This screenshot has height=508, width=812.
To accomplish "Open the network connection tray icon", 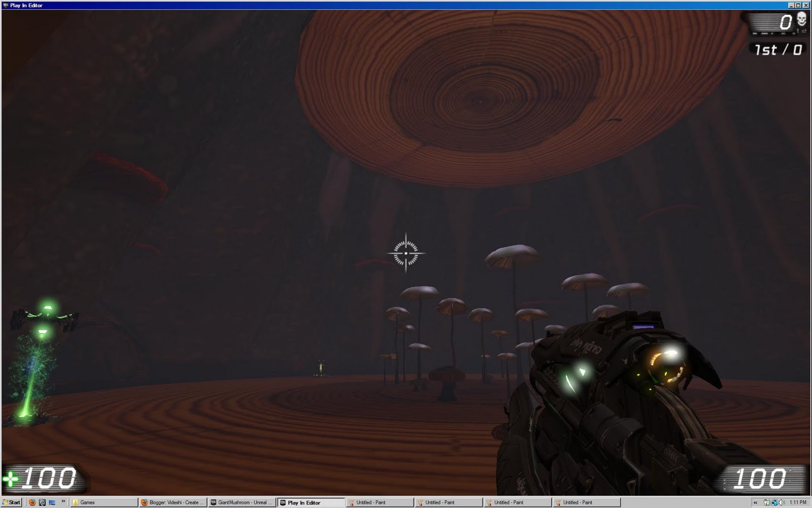I will pos(774,502).
